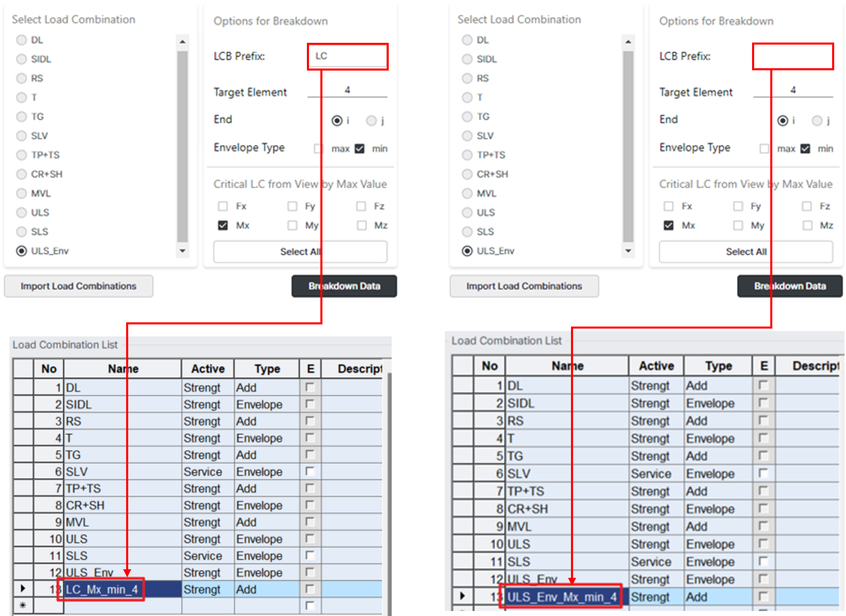Select the TP+TS option in right panel
Screen dimensions: 846x616
coord(467,155)
